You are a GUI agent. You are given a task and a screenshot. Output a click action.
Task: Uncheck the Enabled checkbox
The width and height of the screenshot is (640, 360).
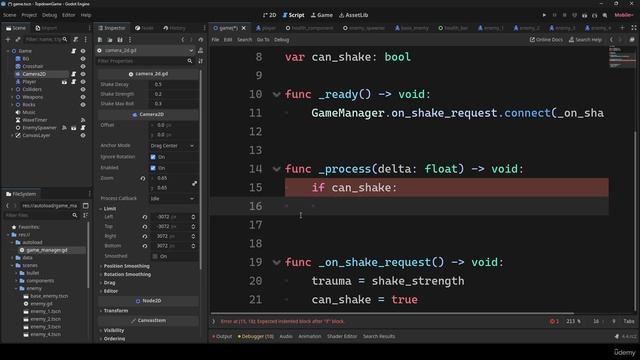pos(153,168)
